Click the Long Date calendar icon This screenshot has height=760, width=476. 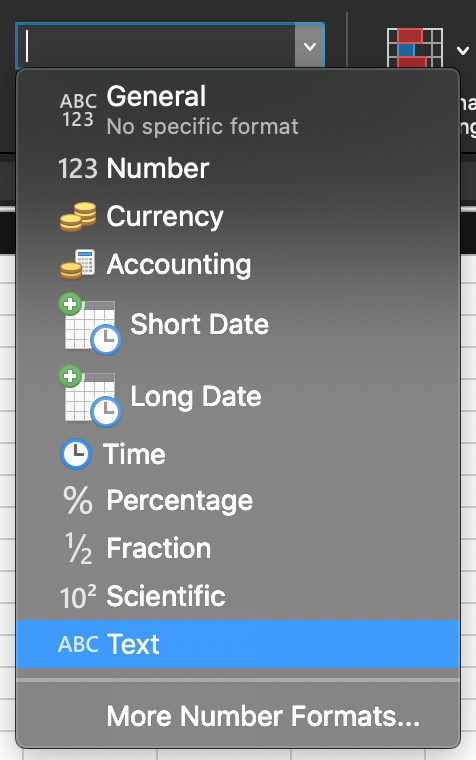point(90,396)
